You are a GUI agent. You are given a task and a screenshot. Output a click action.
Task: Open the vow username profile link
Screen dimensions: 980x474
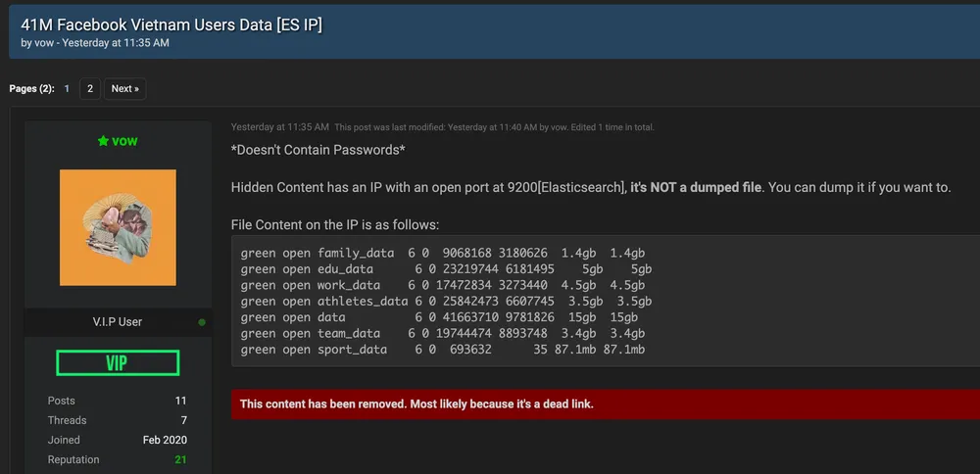point(124,141)
